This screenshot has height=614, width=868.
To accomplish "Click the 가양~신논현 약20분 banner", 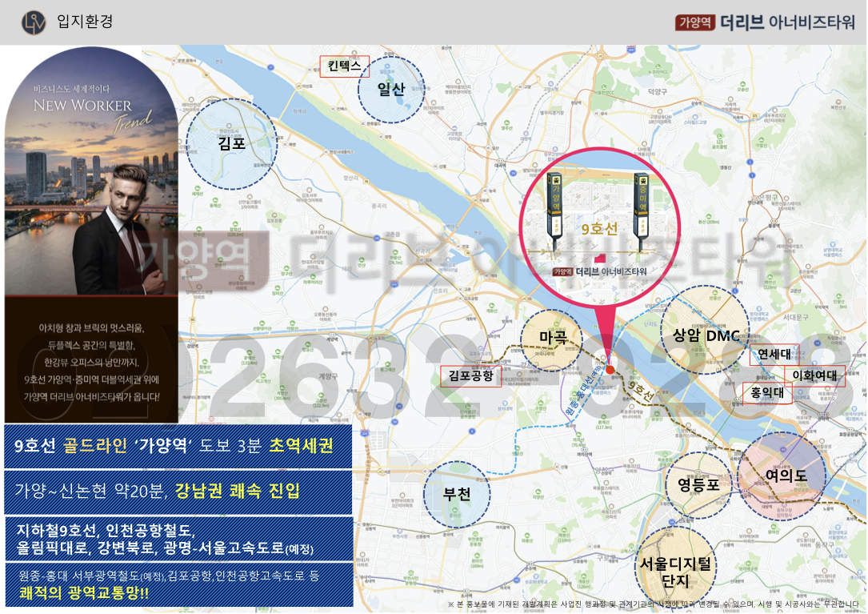I will (178, 492).
